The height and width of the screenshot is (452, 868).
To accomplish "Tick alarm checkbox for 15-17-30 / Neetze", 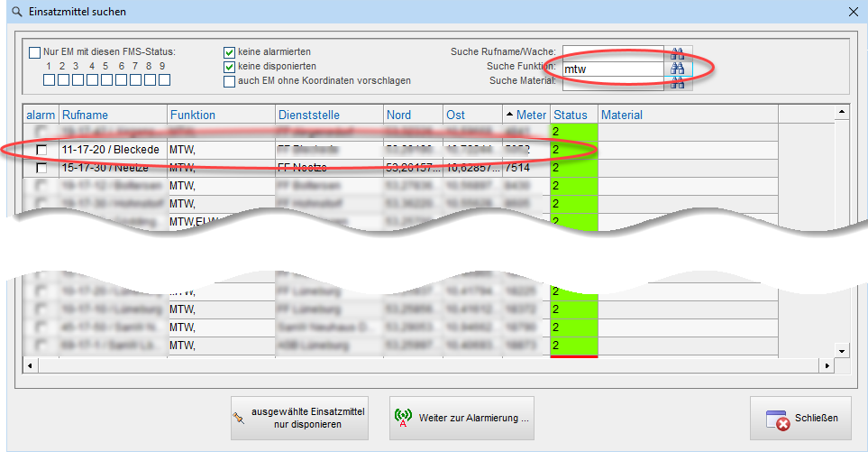I will click(41, 168).
